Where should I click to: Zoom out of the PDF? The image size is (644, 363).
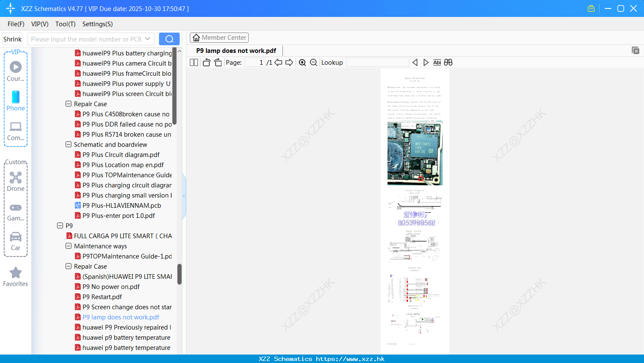tap(313, 63)
